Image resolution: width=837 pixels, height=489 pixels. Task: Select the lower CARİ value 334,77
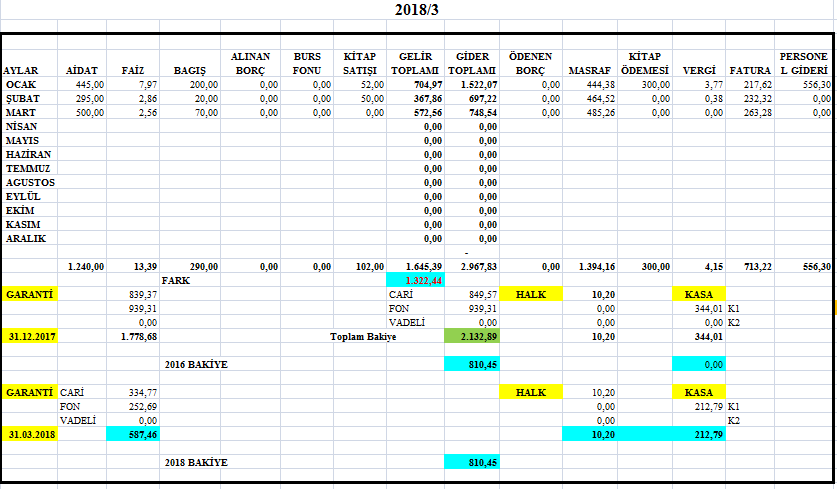(x=143, y=392)
